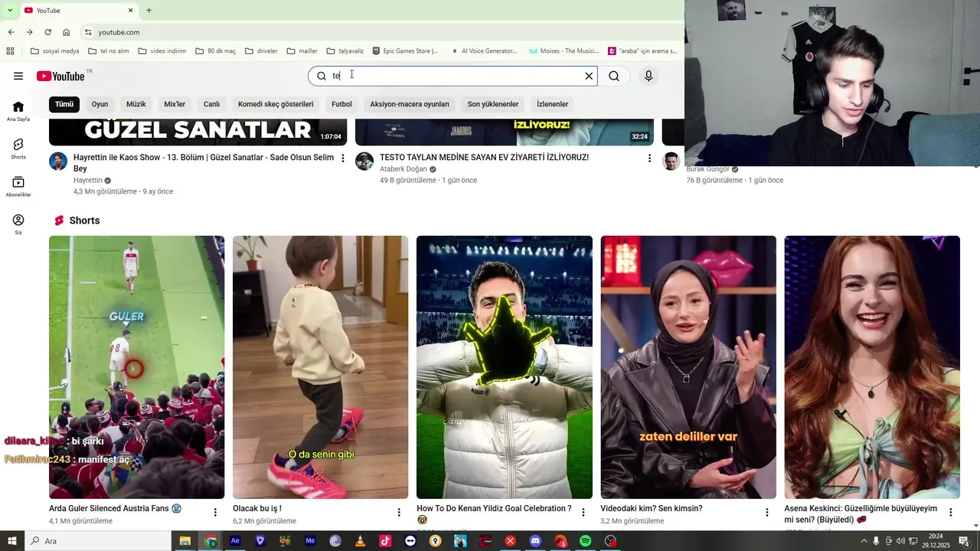Focus the YouTube search field

[x=452, y=76]
